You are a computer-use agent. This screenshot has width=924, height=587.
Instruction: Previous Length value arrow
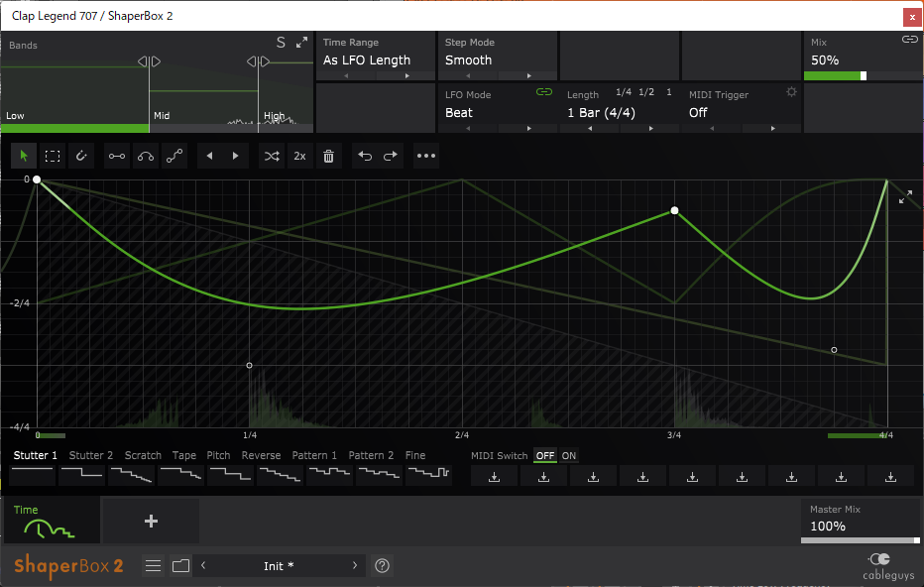[590, 129]
